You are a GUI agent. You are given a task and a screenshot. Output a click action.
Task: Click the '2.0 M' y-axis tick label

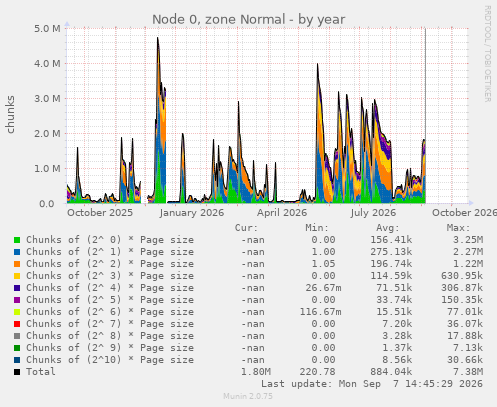tap(47, 134)
